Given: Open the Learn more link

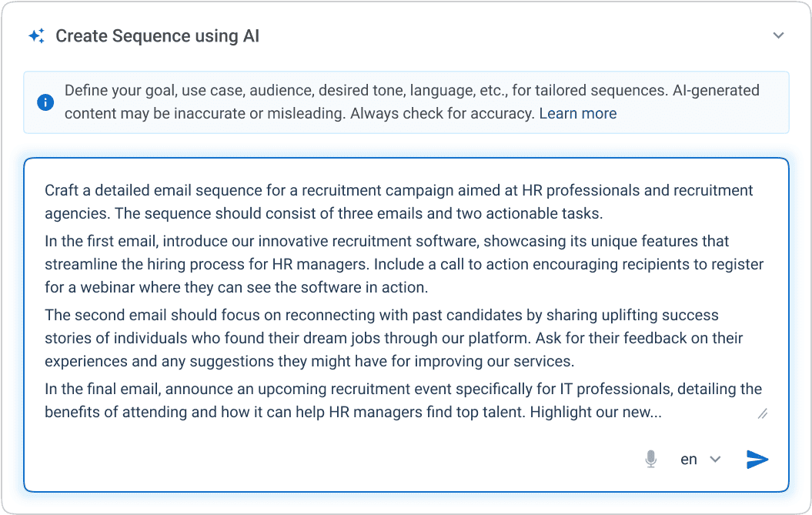Looking at the screenshot, I should click(577, 114).
